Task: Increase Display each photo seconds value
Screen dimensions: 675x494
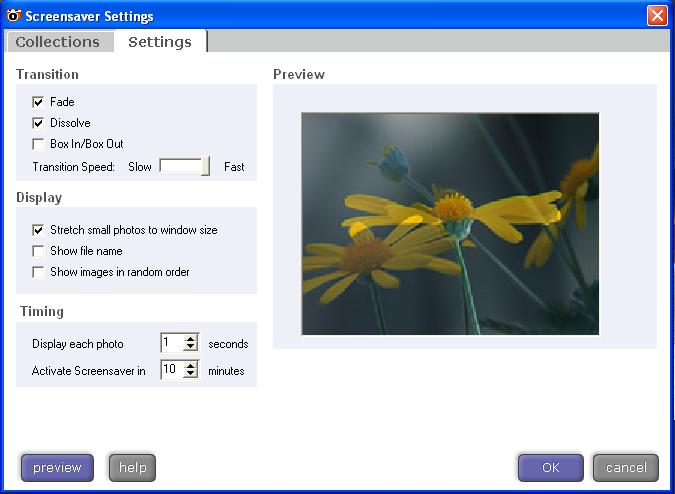Action: [x=190, y=339]
